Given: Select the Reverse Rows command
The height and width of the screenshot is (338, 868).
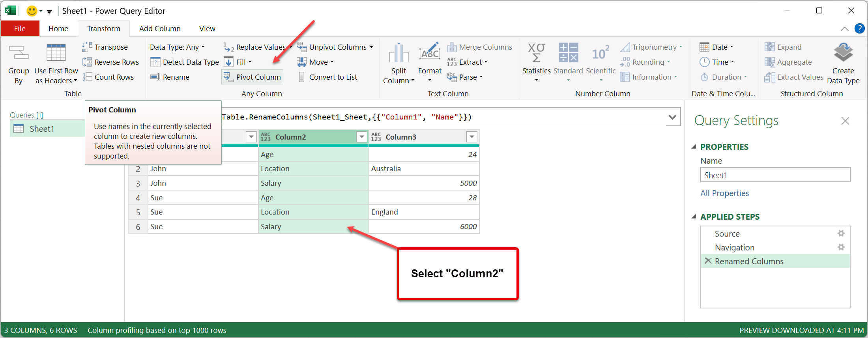Looking at the screenshot, I should coord(110,62).
